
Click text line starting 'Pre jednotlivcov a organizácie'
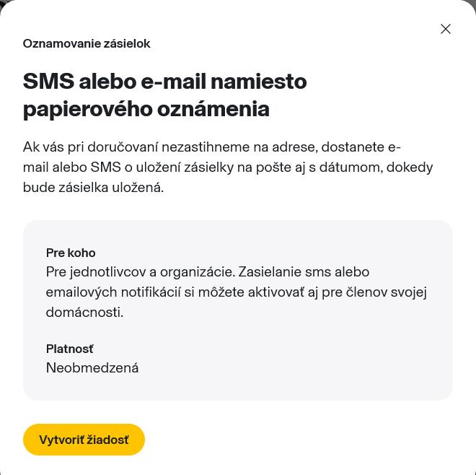(x=207, y=272)
